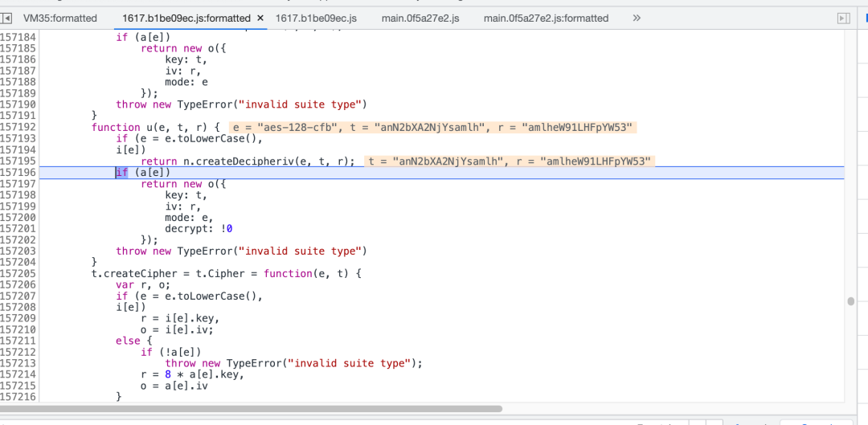Toggle the debugger sidebar icon at the tab bar's right end

(843, 18)
